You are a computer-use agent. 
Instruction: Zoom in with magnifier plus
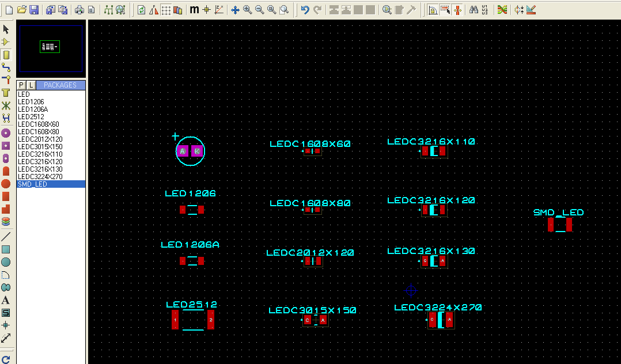click(x=248, y=10)
